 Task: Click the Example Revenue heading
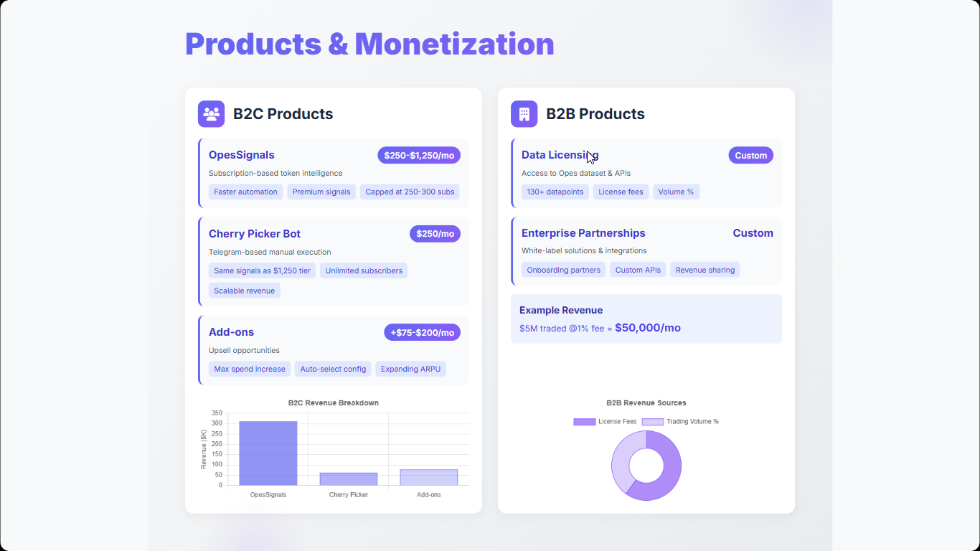561,311
